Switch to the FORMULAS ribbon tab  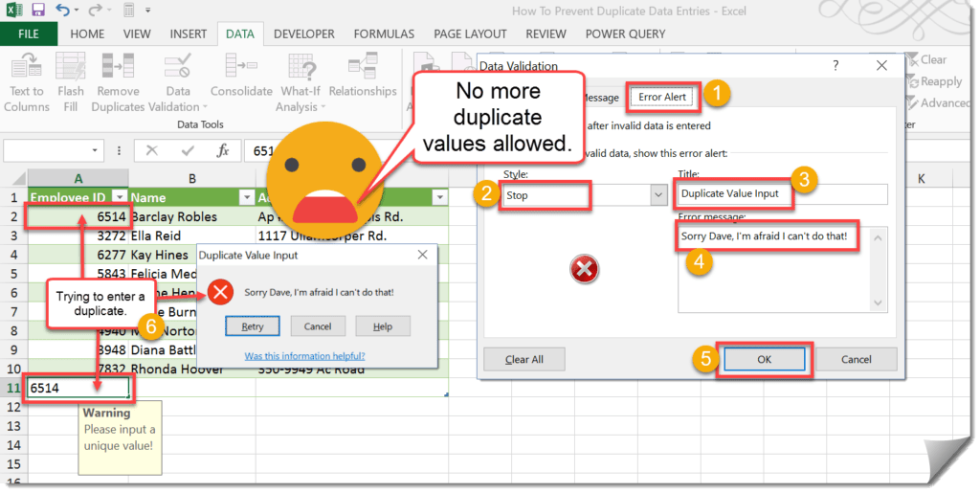point(384,34)
